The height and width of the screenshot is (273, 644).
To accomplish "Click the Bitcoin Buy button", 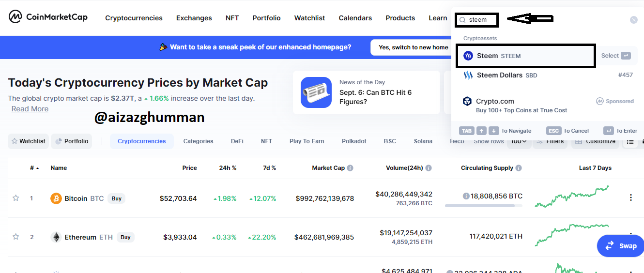I will point(116,198).
